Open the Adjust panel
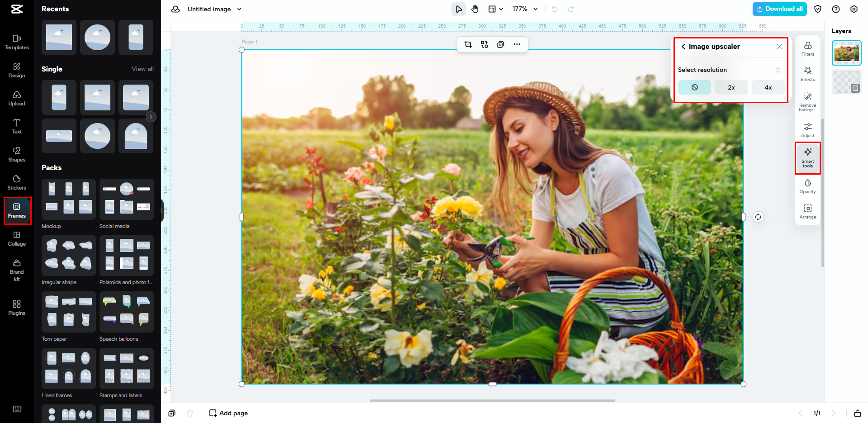The image size is (868, 423). click(807, 130)
